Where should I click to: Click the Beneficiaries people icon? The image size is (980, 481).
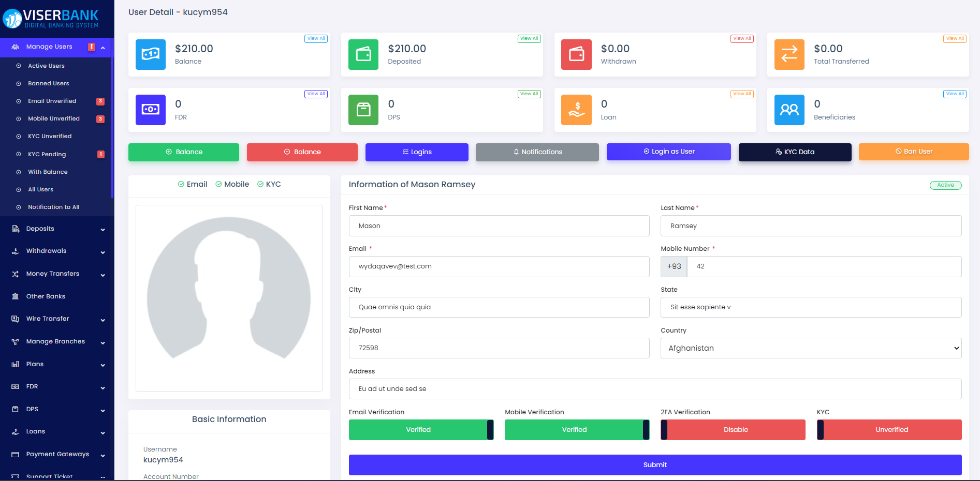point(789,110)
